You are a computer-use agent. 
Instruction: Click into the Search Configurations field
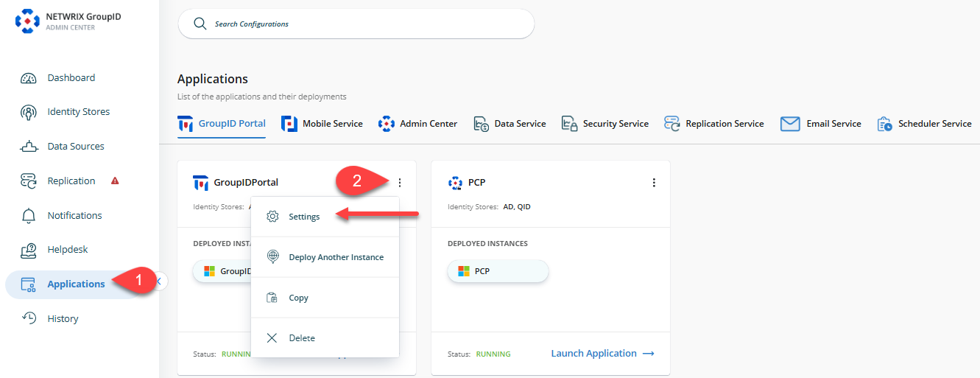pyautogui.click(x=356, y=24)
